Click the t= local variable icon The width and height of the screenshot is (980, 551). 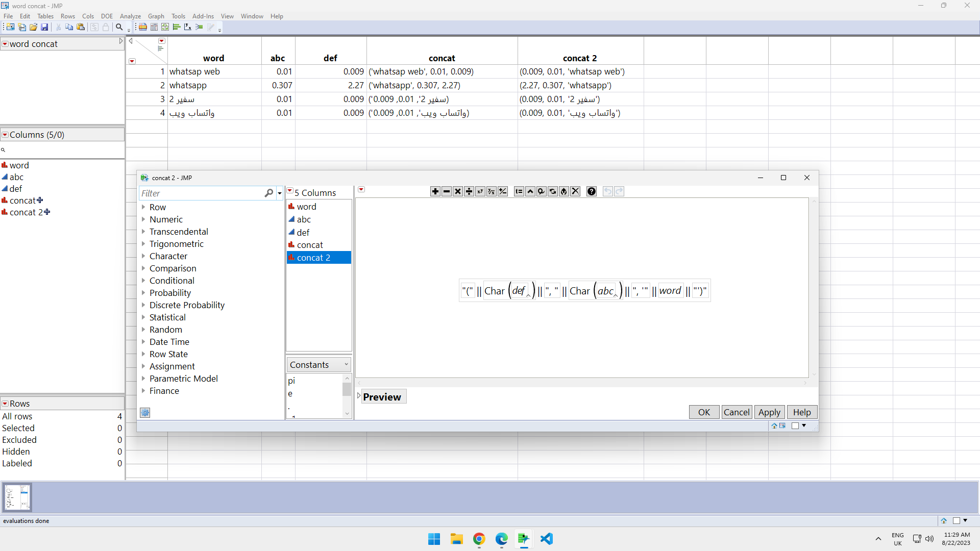pos(519,191)
